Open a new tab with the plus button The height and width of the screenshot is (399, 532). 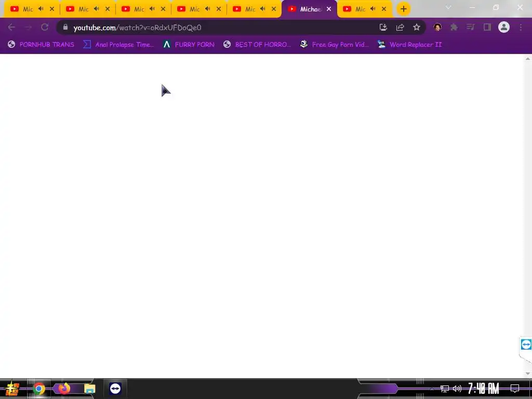pyautogui.click(x=403, y=9)
